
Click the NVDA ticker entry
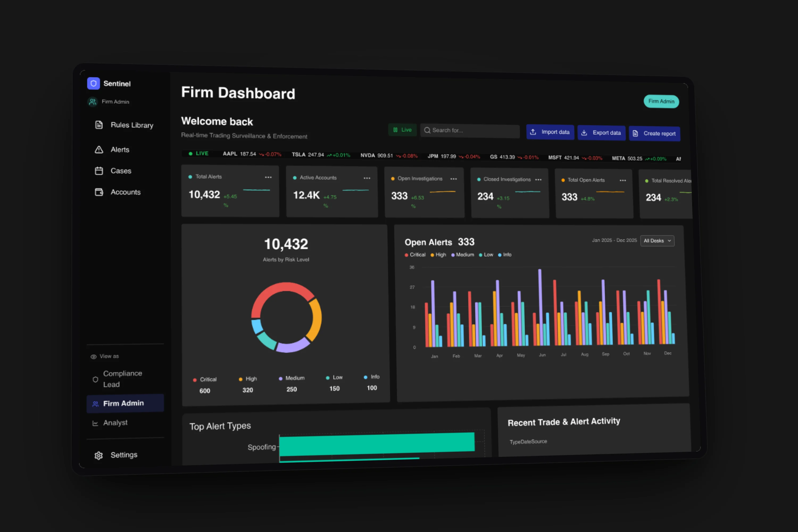pos(389,155)
